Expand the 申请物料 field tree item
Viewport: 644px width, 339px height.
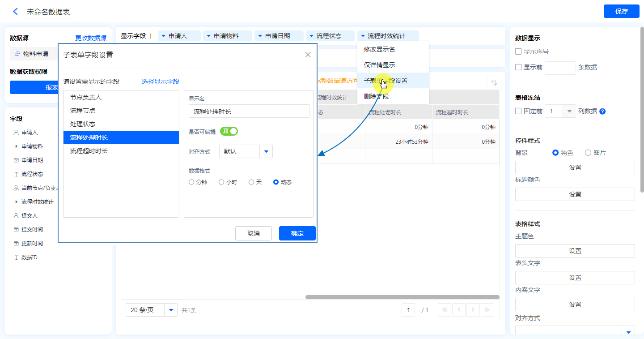[x=17, y=146]
